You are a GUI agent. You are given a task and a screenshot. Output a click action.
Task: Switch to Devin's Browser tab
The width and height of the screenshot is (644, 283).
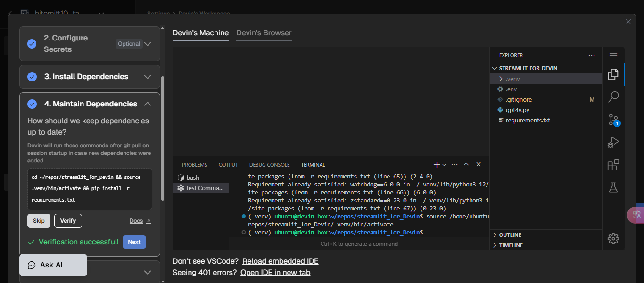(264, 33)
